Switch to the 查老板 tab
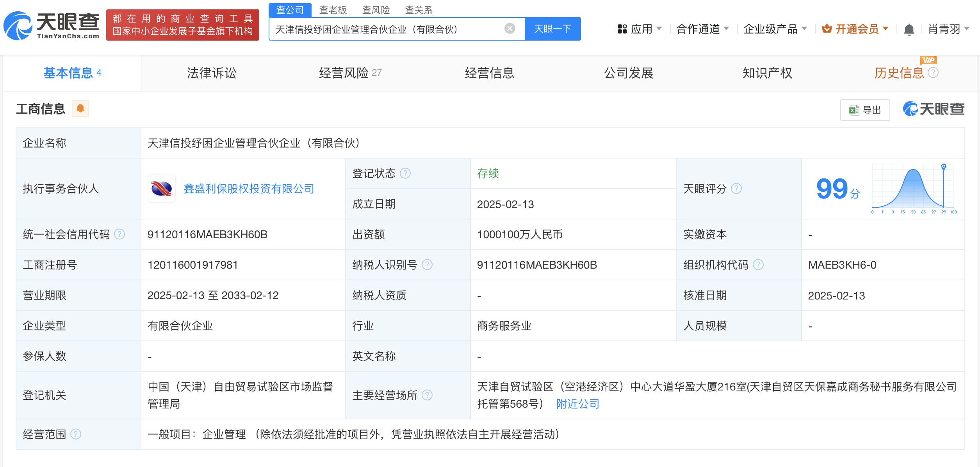 coord(332,10)
